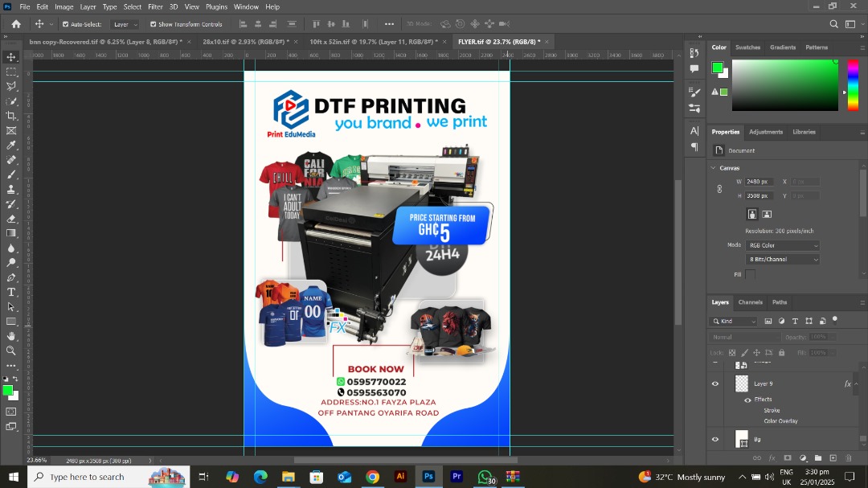Select the Frame tool
This screenshot has width=868, height=488.
tap(11, 131)
